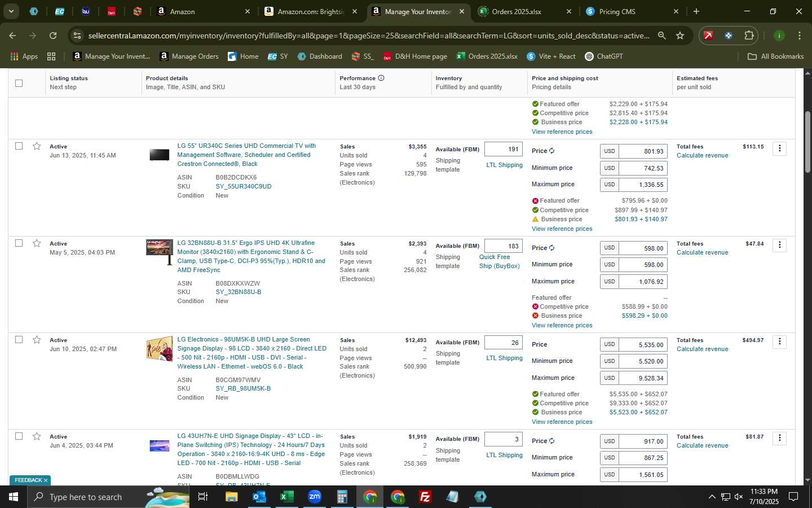
Task: Open Task View on the taskbar
Action: (x=202, y=497)
